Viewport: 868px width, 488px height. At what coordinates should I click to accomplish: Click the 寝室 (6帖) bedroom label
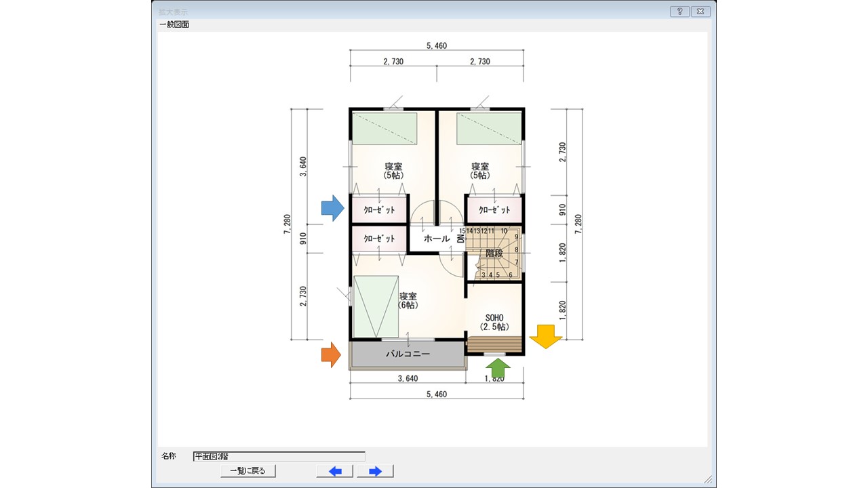(408, 300)
